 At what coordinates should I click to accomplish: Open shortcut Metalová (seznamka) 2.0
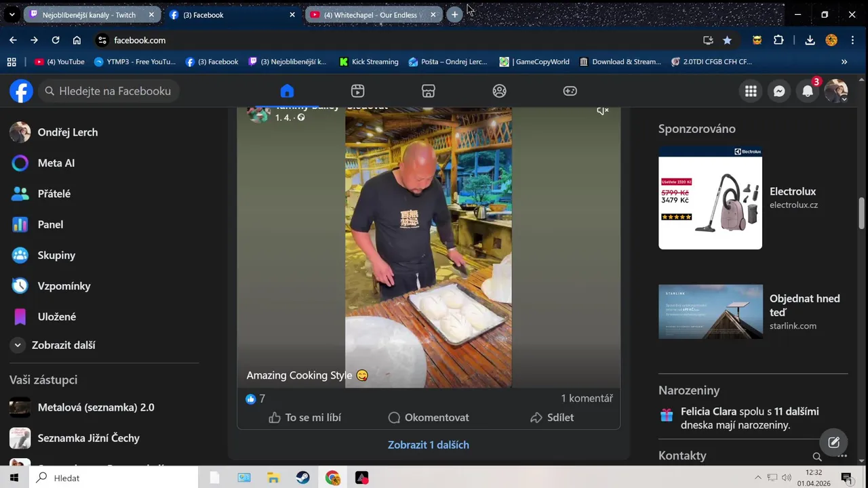click(96, 407)
